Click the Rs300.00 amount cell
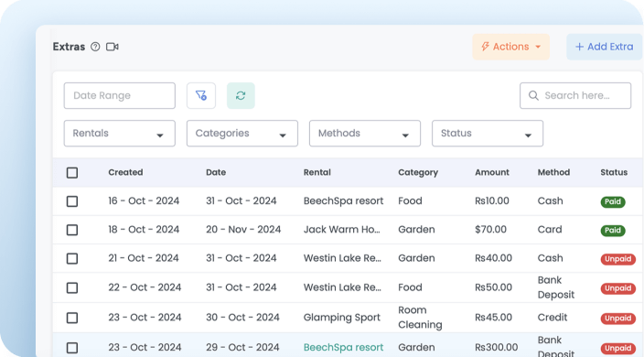 coord(497,348)
